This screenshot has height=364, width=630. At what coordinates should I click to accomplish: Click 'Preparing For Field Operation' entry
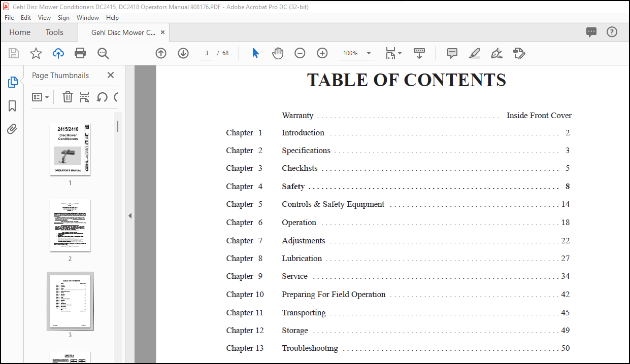tap(334, 295)
